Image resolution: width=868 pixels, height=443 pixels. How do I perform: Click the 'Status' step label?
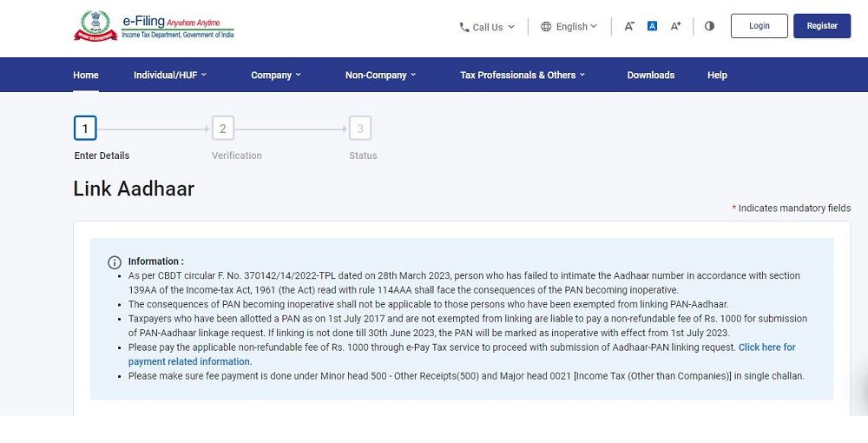click(363, 155)
